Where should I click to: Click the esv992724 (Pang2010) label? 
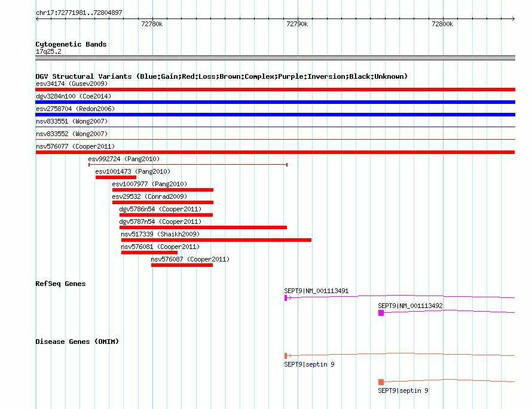click(124, 159)
